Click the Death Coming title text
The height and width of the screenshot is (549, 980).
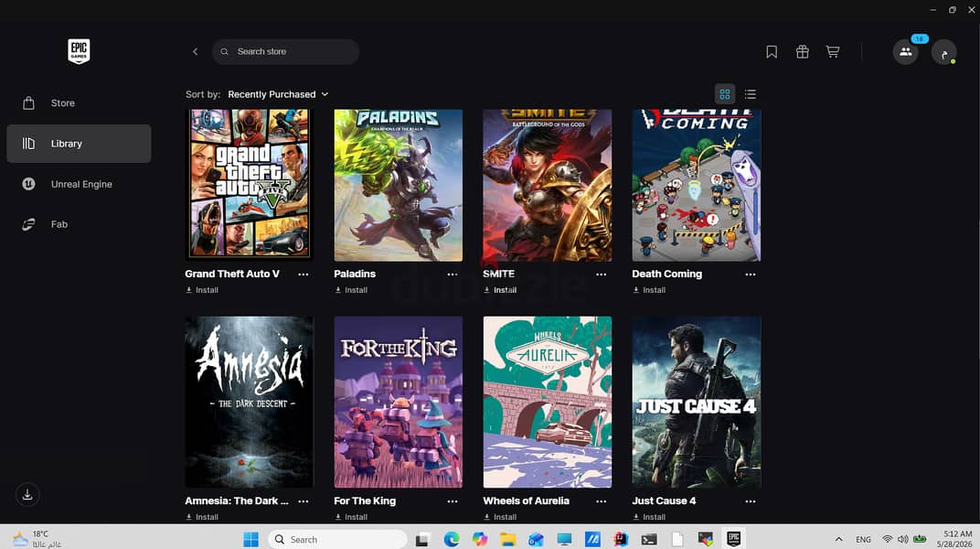666,274
